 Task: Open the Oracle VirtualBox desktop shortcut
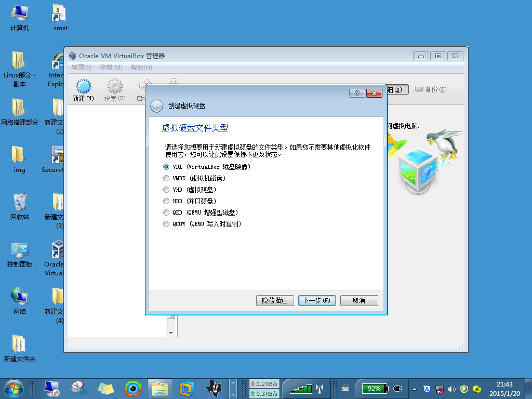pyautogui.click(x=54, y=259)
